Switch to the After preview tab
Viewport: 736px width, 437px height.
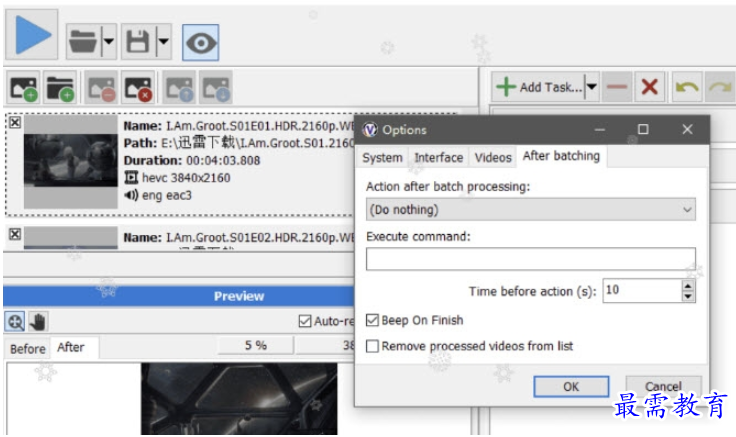pos(71,347)
